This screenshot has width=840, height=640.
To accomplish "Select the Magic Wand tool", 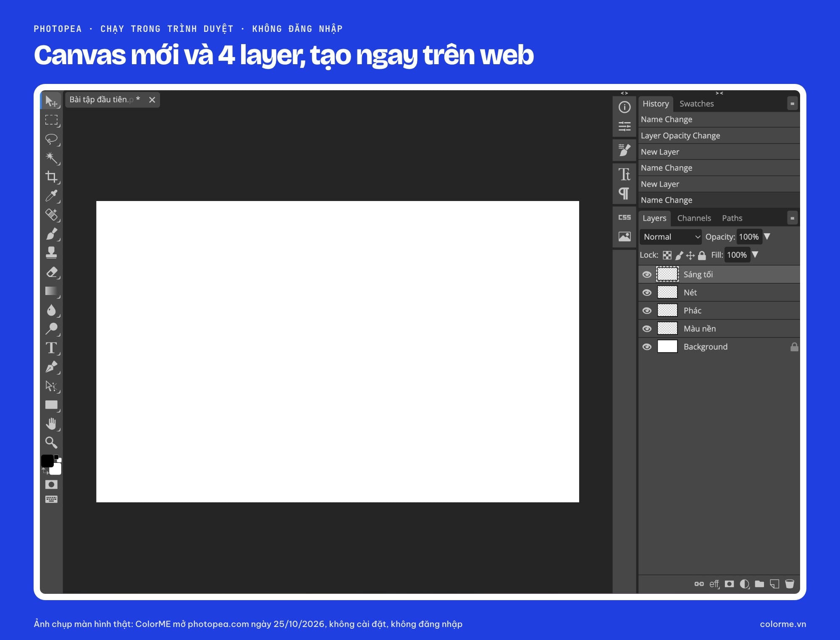I will [51, 158].
